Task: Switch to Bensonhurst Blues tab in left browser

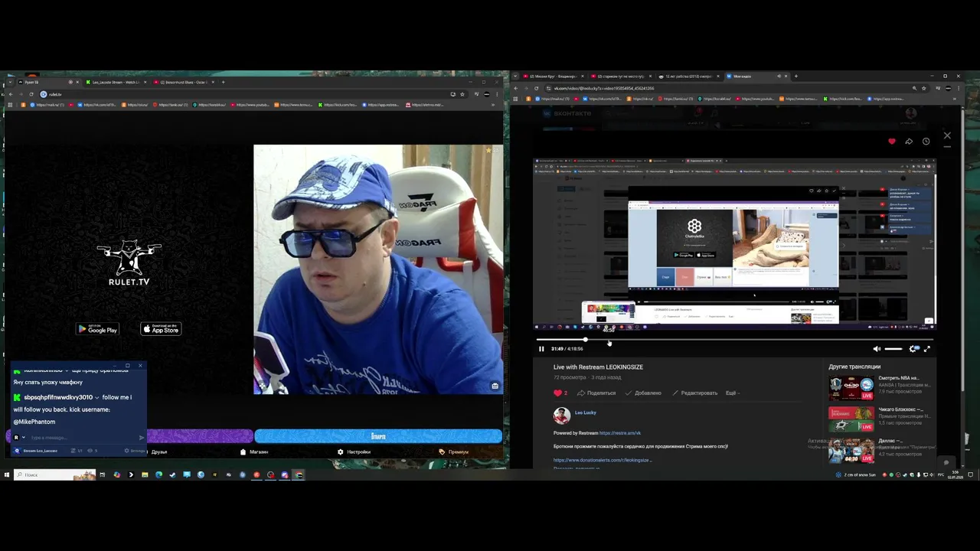Action: tap(184, 82)
